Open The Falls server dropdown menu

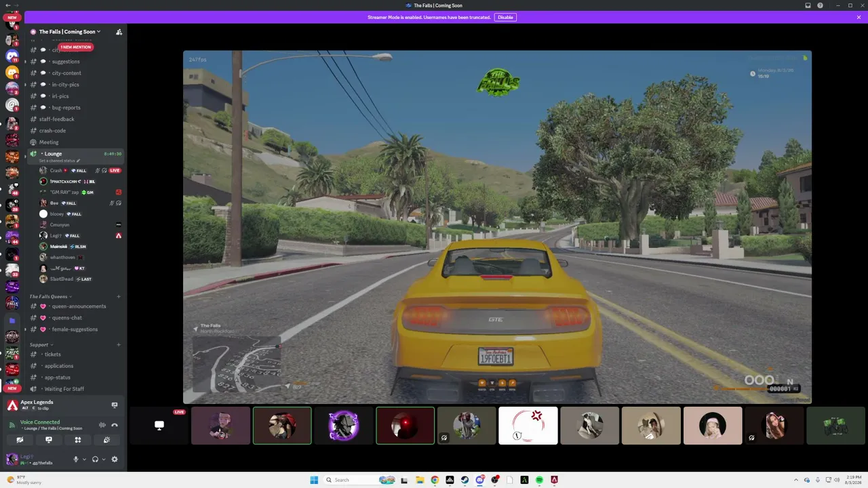(x=70, y=32)
